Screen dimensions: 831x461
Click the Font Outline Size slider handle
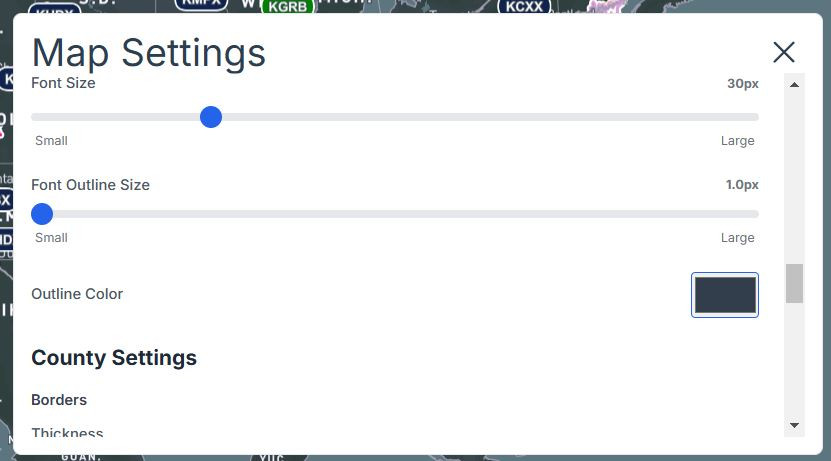click(42, 214)
